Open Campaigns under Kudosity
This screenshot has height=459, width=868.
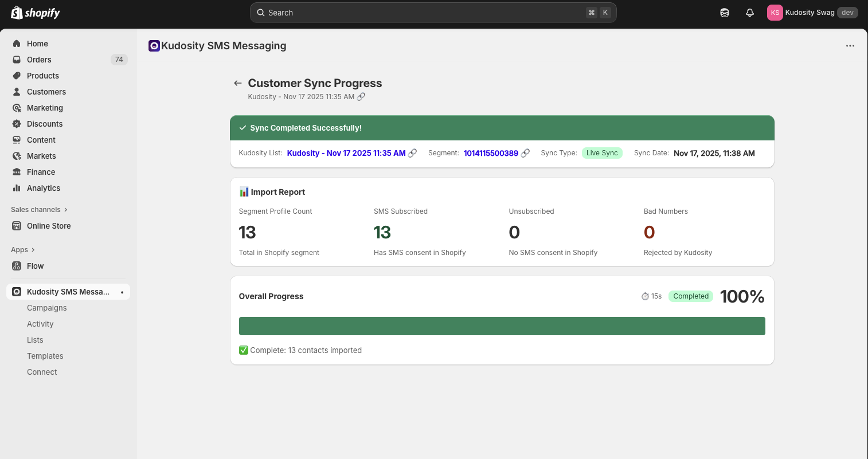tap(47, 308)
